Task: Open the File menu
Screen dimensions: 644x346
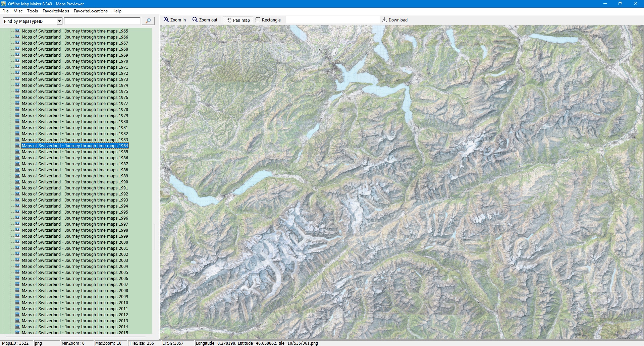Action: tap(5, 11)
